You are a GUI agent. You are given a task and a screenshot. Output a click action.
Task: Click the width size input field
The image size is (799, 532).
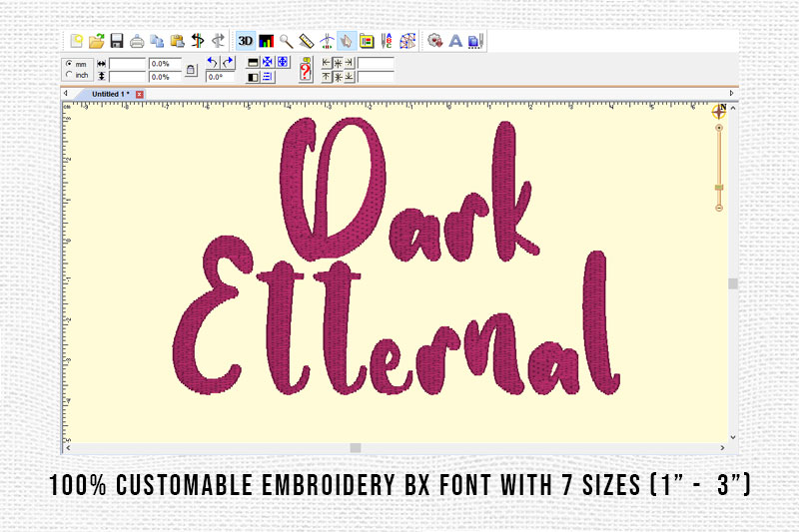[128, 64]
